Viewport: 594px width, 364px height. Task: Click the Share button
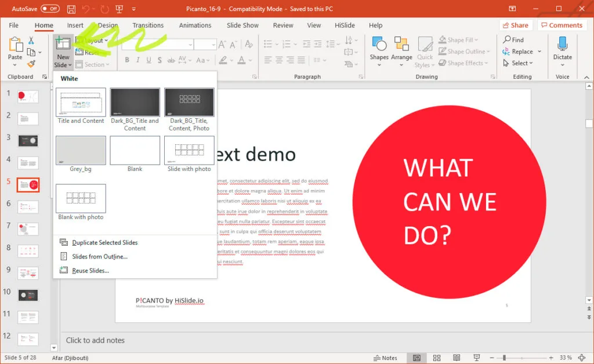click(x=516, y=26)
